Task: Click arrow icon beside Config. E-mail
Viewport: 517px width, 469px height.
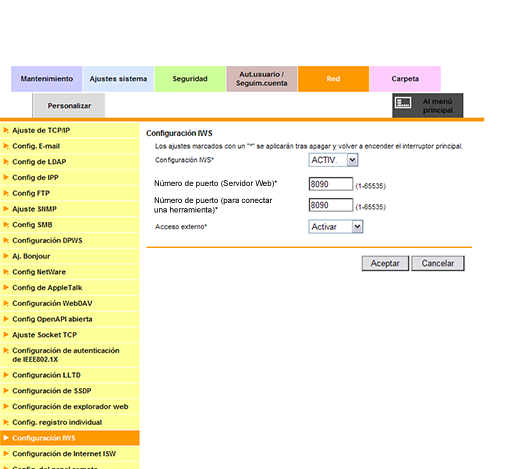Action: point(6,146)
